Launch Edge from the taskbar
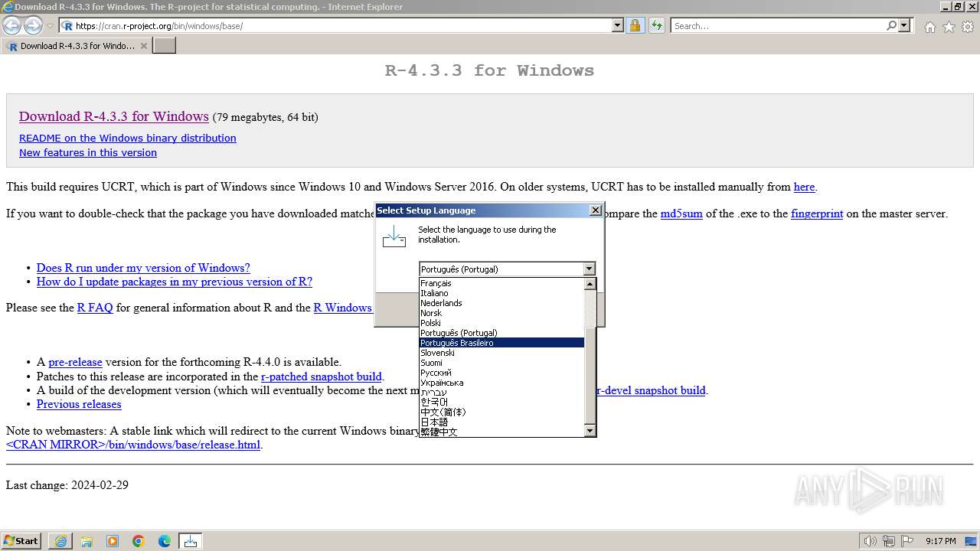This screenshot has width=980, height=551. tap(165, 541)
